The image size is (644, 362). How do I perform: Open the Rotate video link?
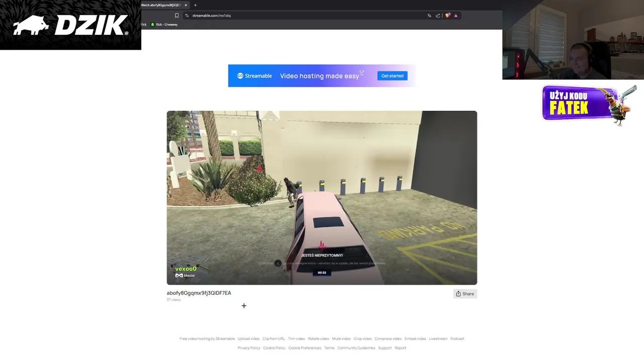tap(318, 339)
